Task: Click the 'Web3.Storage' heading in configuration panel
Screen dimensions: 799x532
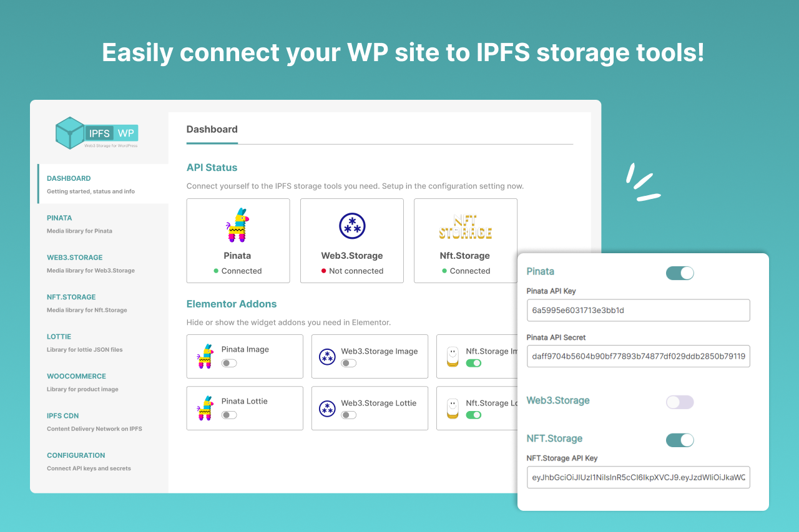Action: click(x=558, y=400)
